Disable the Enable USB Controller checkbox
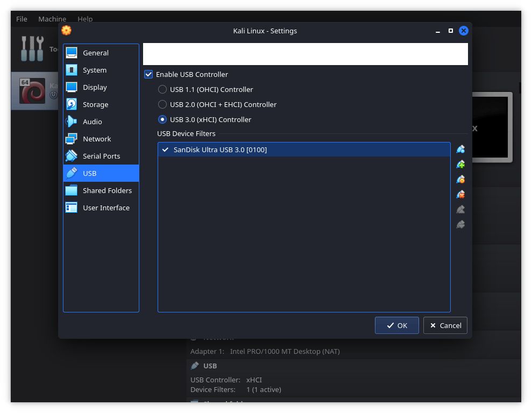The height and width of the screenshot is (413, 532). click(148, 74)
